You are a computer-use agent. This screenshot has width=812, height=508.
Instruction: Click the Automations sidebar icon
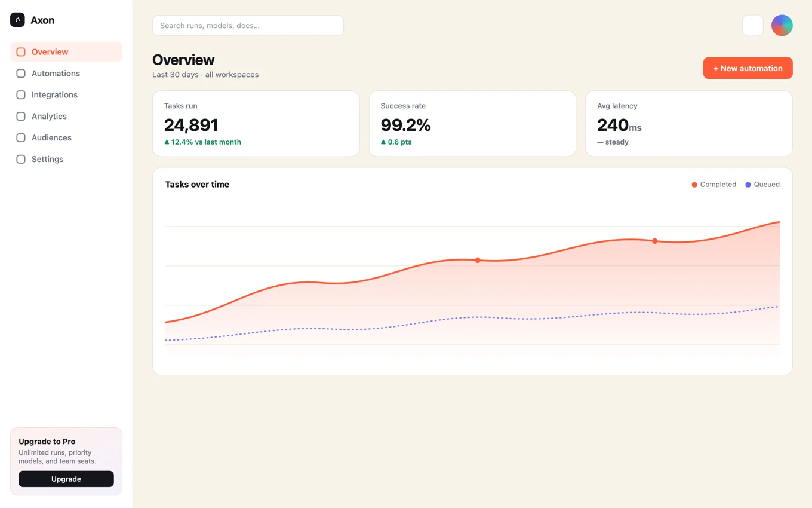[21, 74]
